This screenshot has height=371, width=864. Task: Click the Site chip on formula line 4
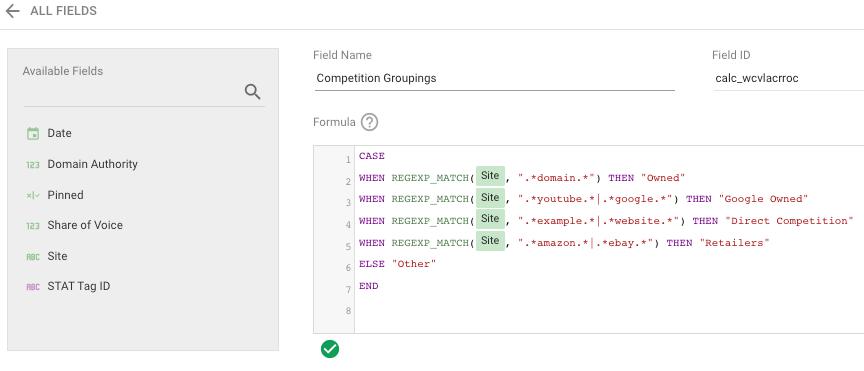coord(490,219)
